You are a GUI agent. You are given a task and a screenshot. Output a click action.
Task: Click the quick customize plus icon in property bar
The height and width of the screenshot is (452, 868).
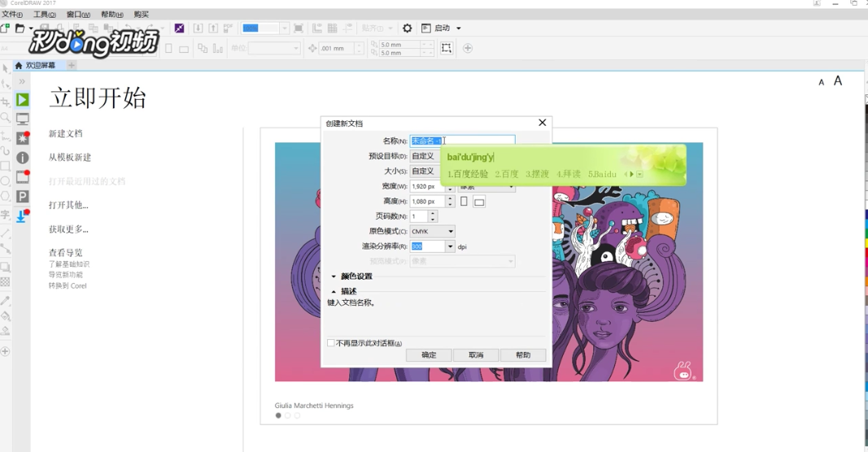click(x=467, y=48)
